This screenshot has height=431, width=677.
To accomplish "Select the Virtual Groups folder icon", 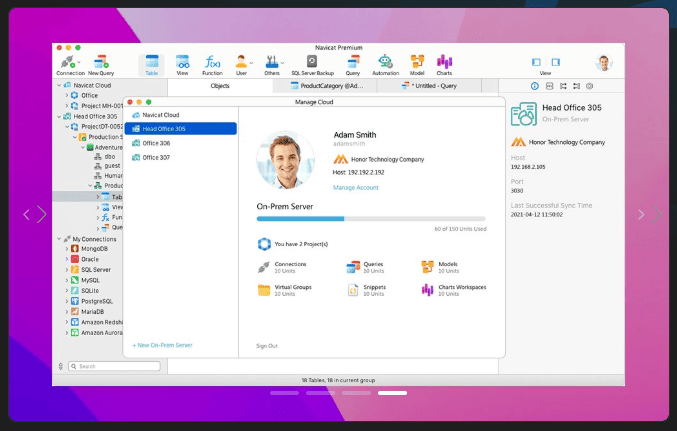I will 264,290.
